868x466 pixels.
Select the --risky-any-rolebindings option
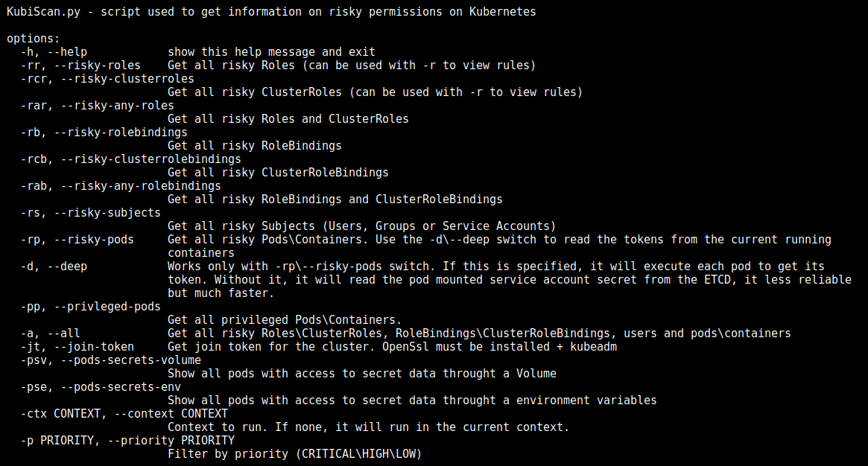pos(141,186)
